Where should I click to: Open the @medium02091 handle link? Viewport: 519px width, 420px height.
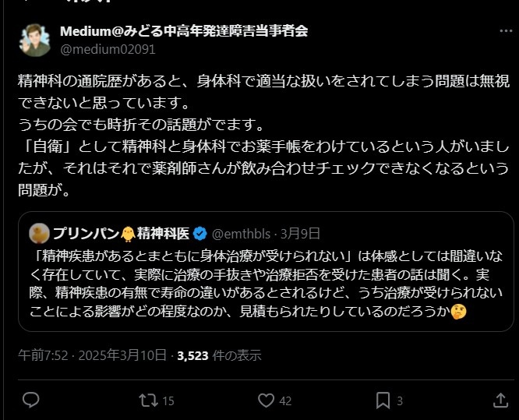coord(108,48)
